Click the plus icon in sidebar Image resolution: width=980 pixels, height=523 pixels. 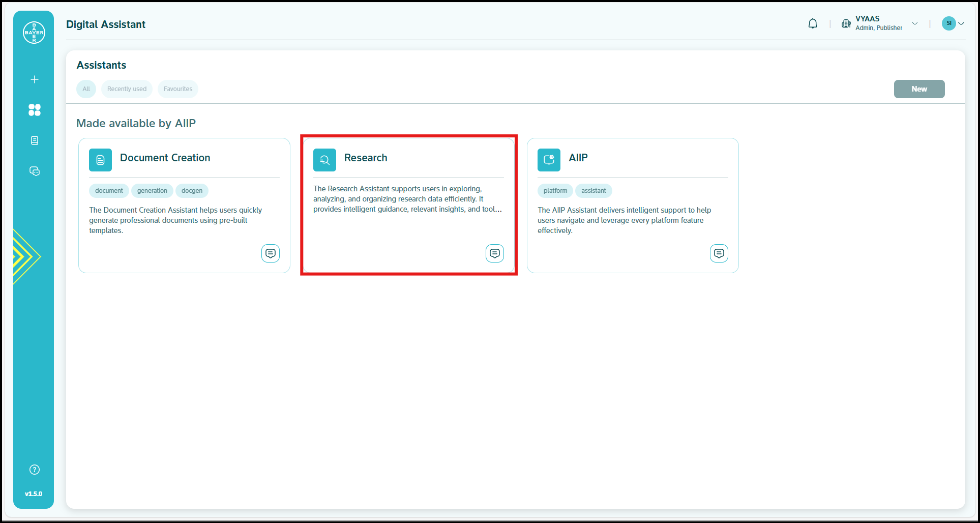[35, 79]
